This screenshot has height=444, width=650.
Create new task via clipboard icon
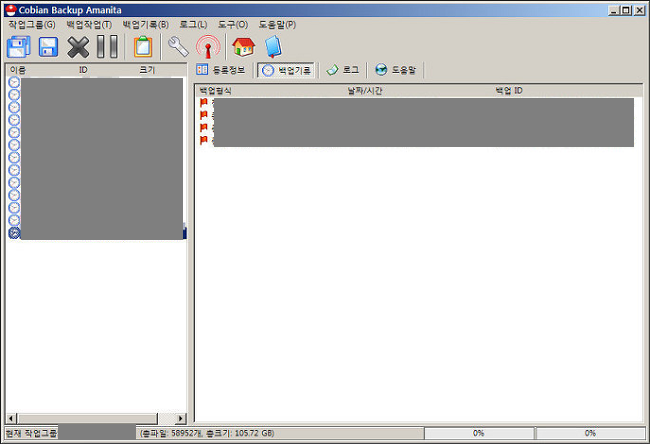coord(143,46)
